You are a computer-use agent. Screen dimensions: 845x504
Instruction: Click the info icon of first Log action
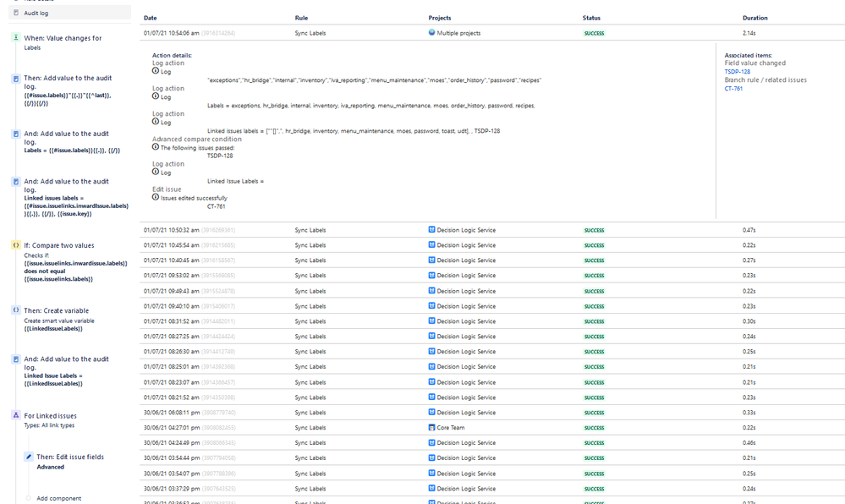(x=155, y=71)
